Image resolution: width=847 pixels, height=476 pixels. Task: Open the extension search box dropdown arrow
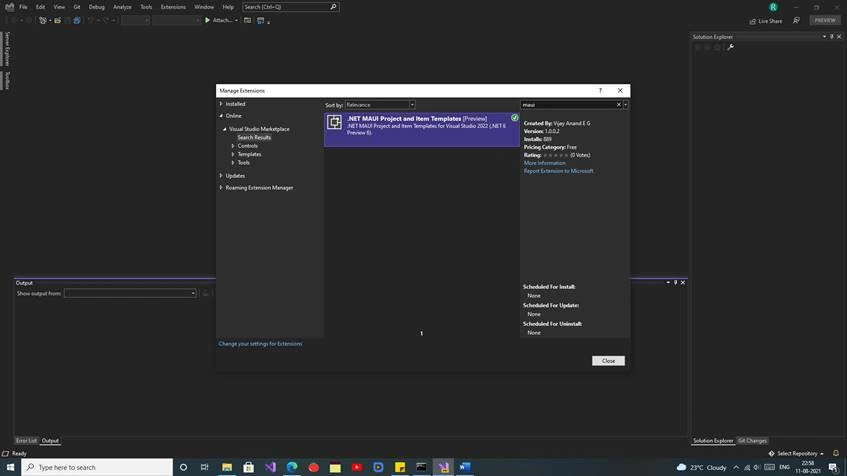[626, 105]
